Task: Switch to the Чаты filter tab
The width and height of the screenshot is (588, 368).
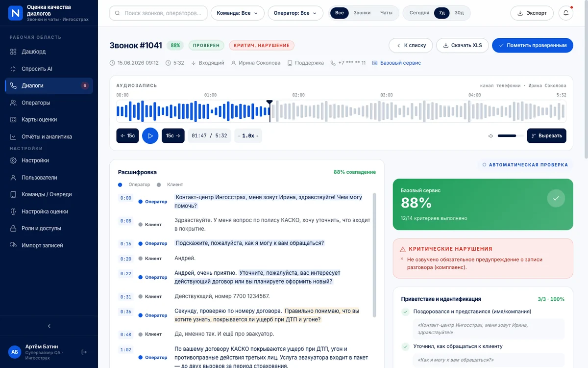Action: pos(386,13)
